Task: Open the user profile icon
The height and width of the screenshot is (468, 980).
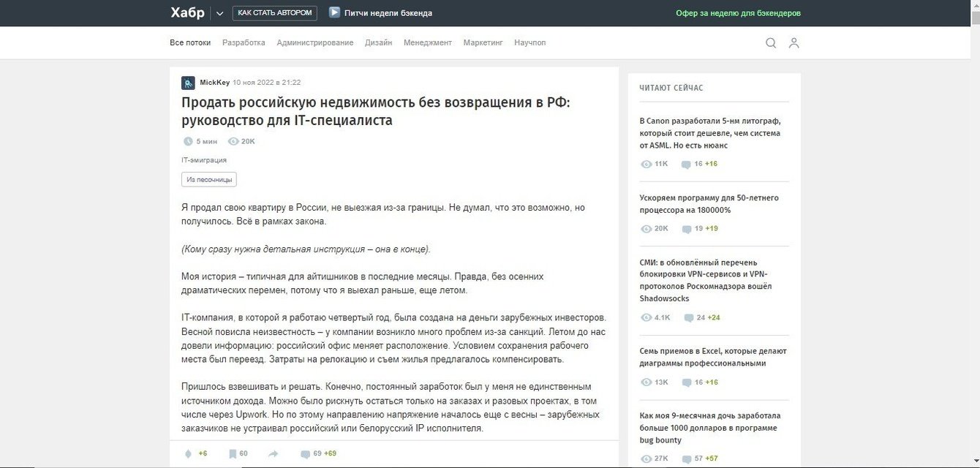Action: (x=794, y=43)
